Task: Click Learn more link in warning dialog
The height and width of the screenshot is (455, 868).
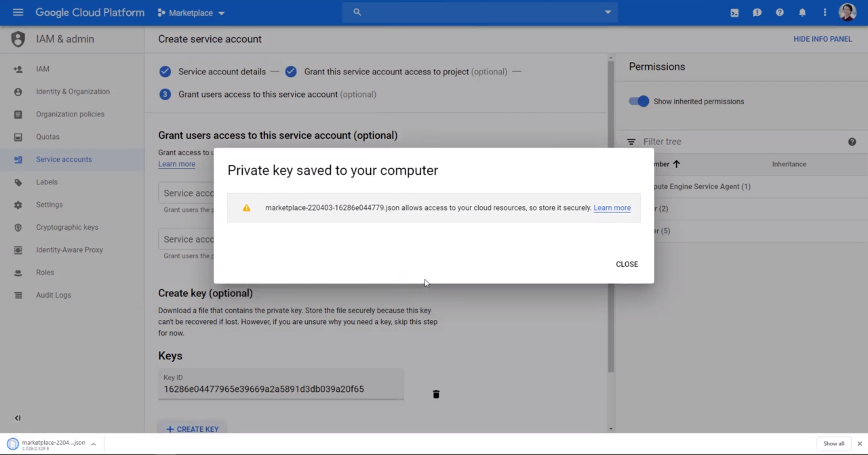Action: tap(612, 208)
